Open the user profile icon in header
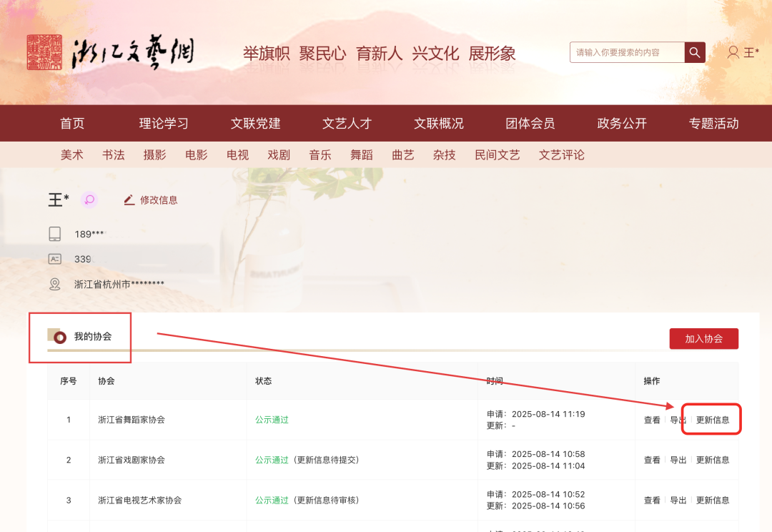The width and height of the screenshot is (772, 532). [733, 52]
